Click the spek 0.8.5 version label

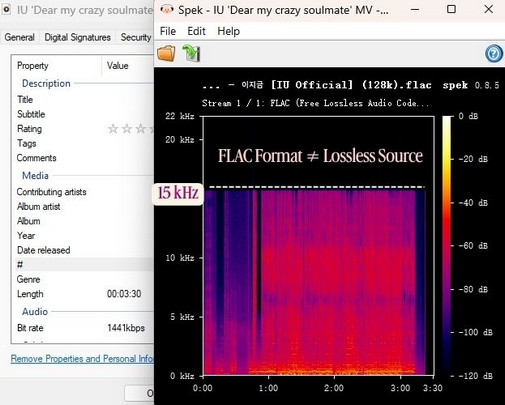click(x=471, y=85)
